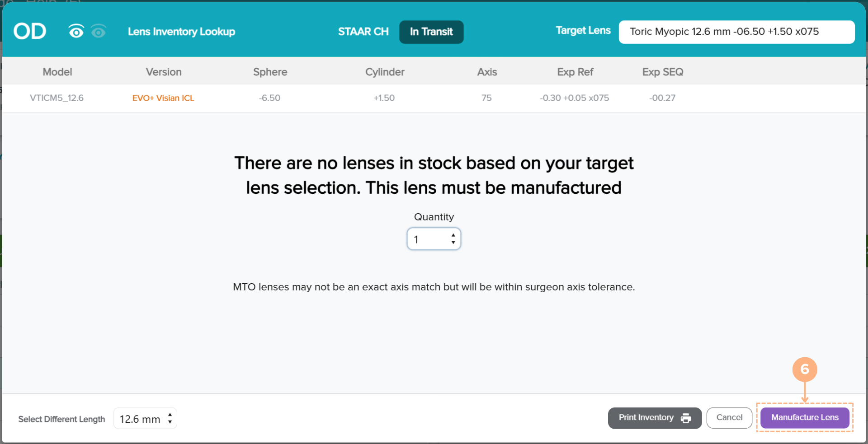Select the bright right eye icon
Image resolution: width=868 pixels, height=444 pixels.
(x=76, y=32)
